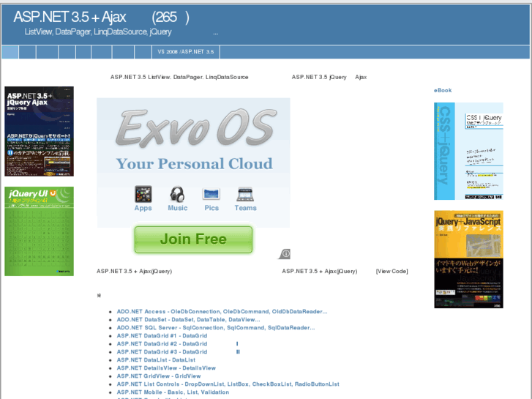Screen dimensions: 532x399
Task: Open the VS 2008 /ASP.NET 3.5 tab
Action: tap(186, 52)
